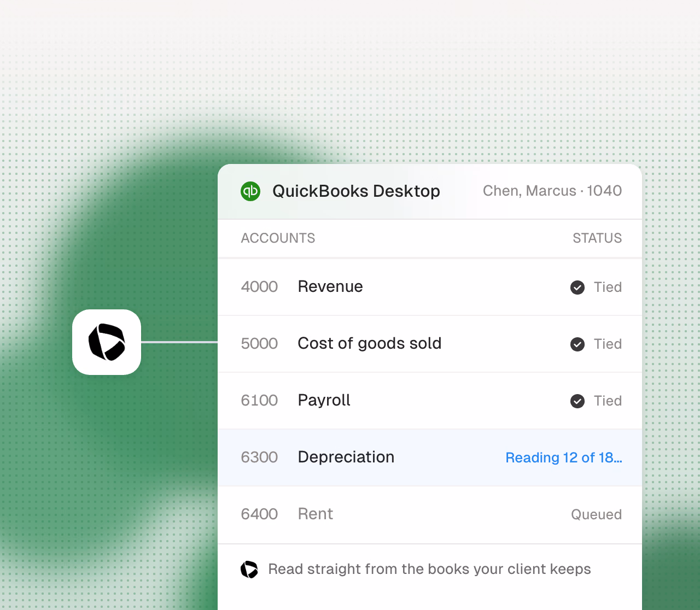Click the QuickBooks green logo icon
This screenshot has width=700, height=610.
(x=250, y=191)
